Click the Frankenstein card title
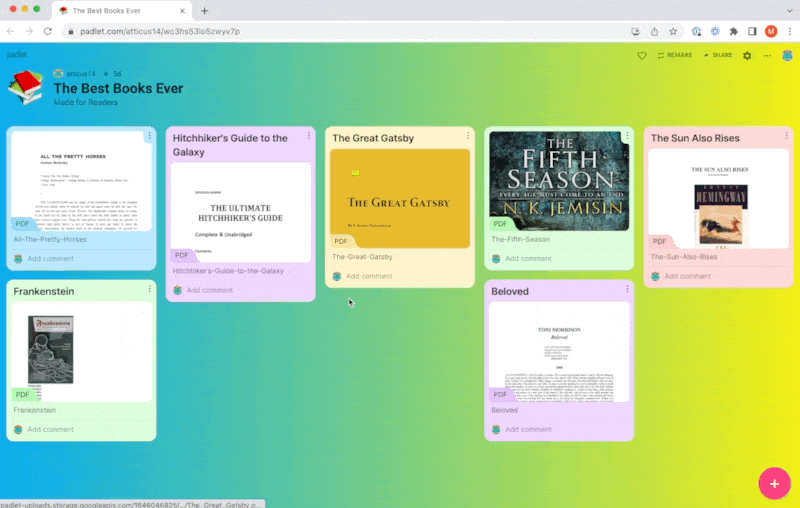 (x=44, y=291)
